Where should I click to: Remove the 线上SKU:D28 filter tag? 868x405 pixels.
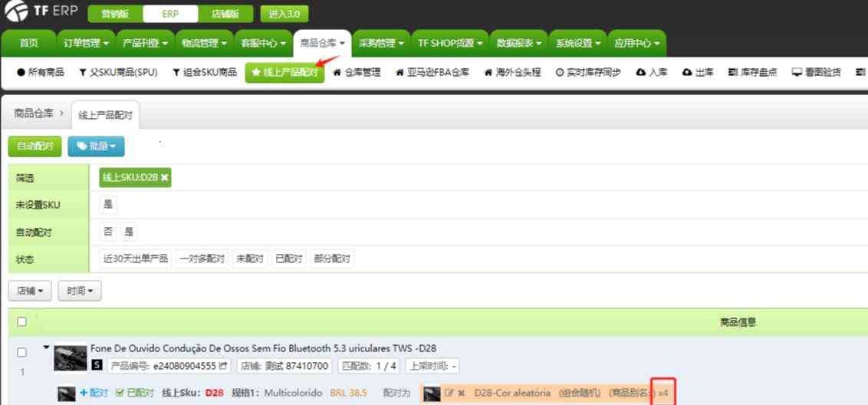pyautogui.click(x=164, y=177)
